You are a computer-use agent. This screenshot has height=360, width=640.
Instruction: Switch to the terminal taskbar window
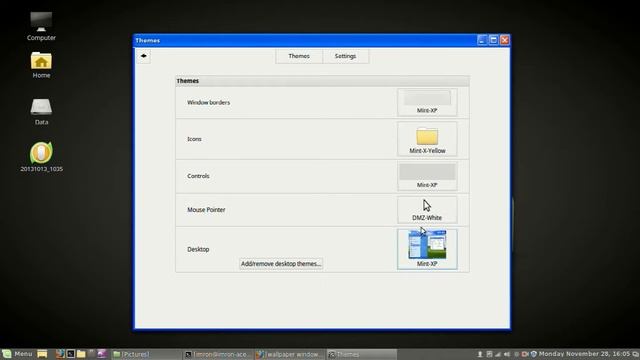tap(218, 354)
